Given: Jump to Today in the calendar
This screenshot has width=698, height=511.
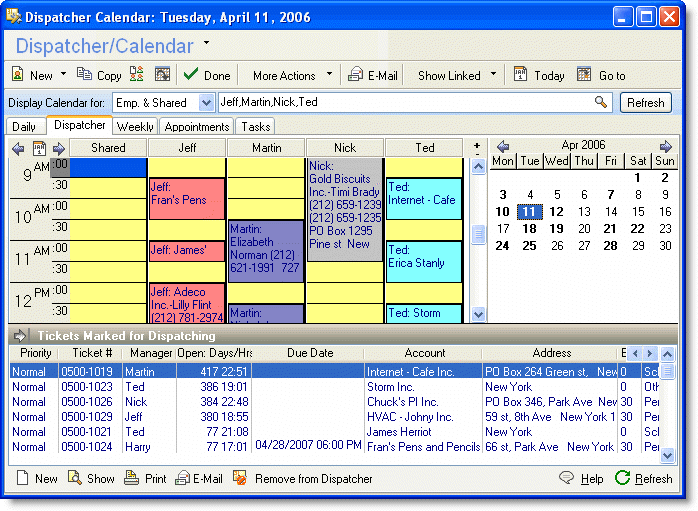Looking at the screenshot, I should 521,75.
